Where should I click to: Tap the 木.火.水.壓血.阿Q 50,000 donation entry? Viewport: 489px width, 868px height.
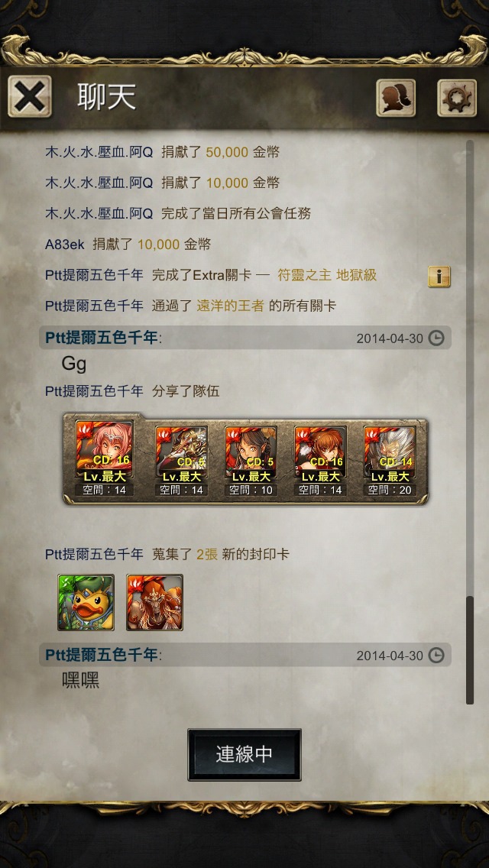tap(162, 152)
